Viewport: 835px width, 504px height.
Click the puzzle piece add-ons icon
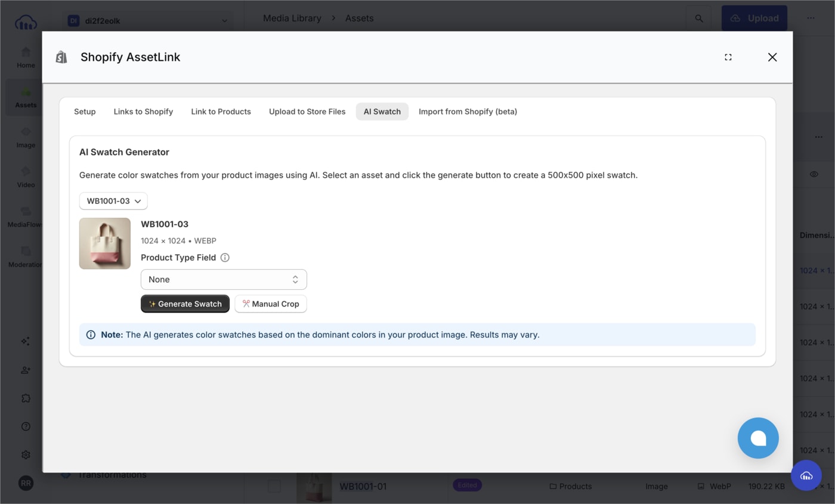(x=26, y=398)
